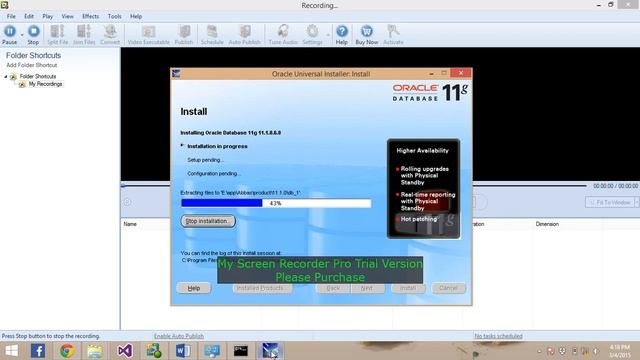Click the Convert toolbar icon
The width and height of the screenshot is (640, 360).
coord(110,35)
